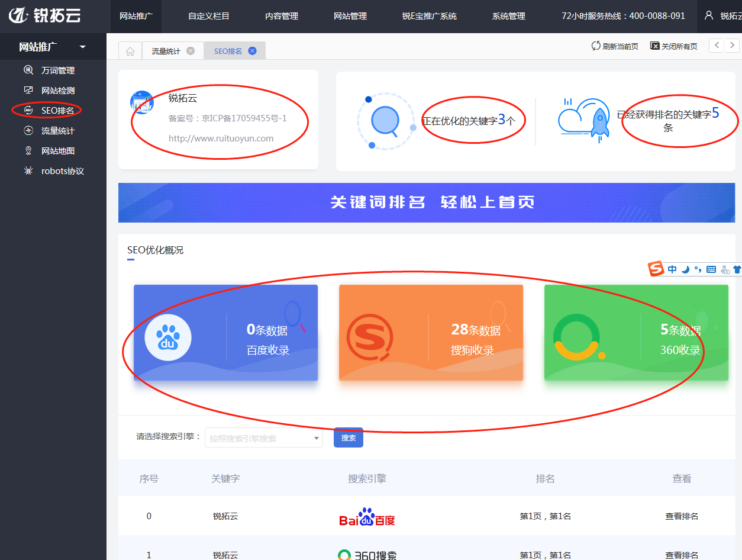Open the 自定义栏目 top menu
The image size is (742, 560).
click(209, 16)
